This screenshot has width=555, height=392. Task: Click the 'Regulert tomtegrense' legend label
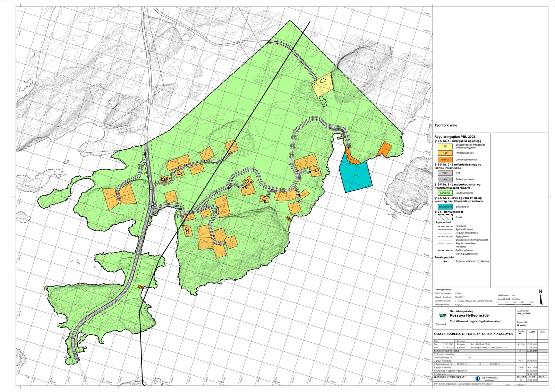click(467, 233)
